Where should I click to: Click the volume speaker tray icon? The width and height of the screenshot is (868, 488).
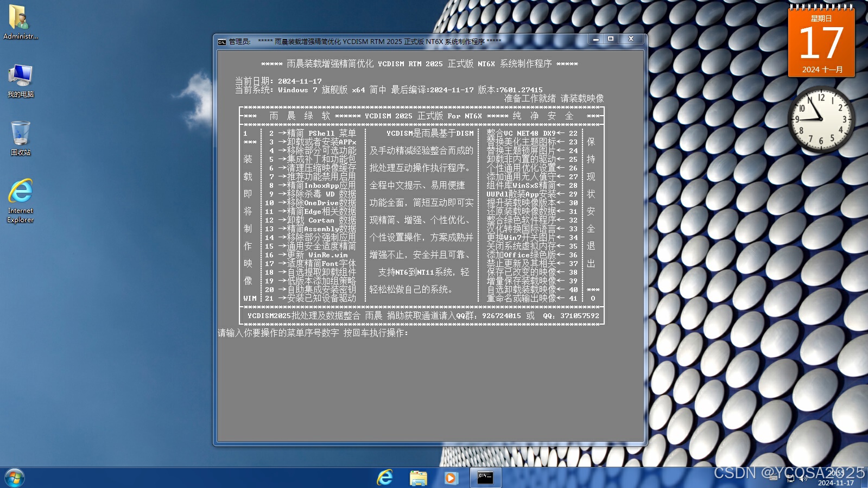point(803,478)
